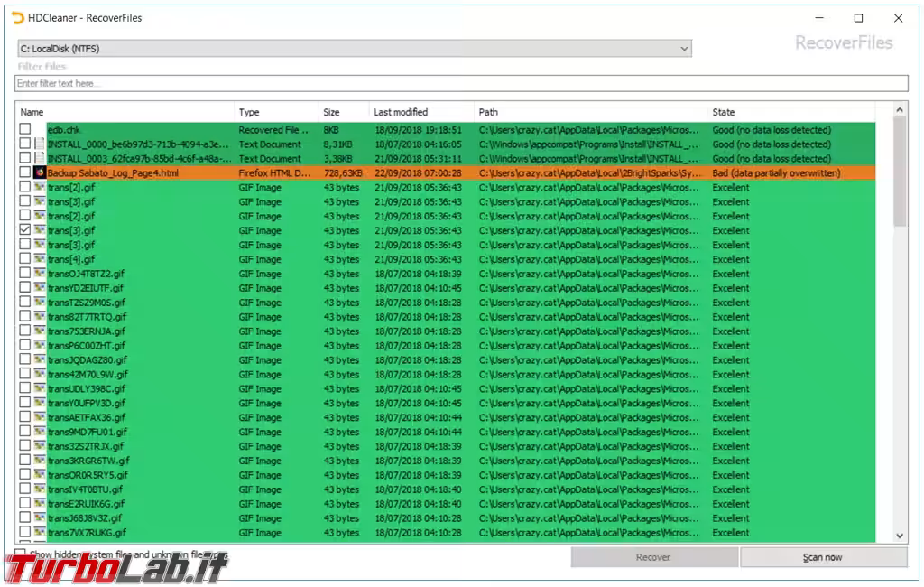The width and height of the screenshot is (924, 587).
Task: Click the image icon beside transUDLY398C.gif
Action: (40, 388)
